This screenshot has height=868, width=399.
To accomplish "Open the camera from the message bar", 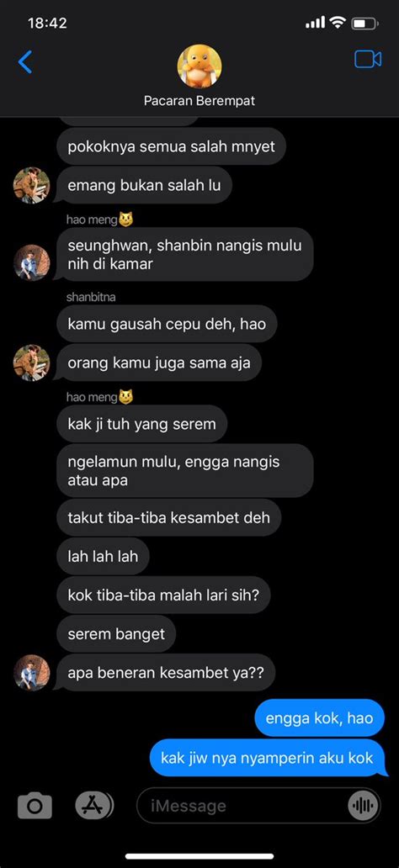I will pos(35,806).
